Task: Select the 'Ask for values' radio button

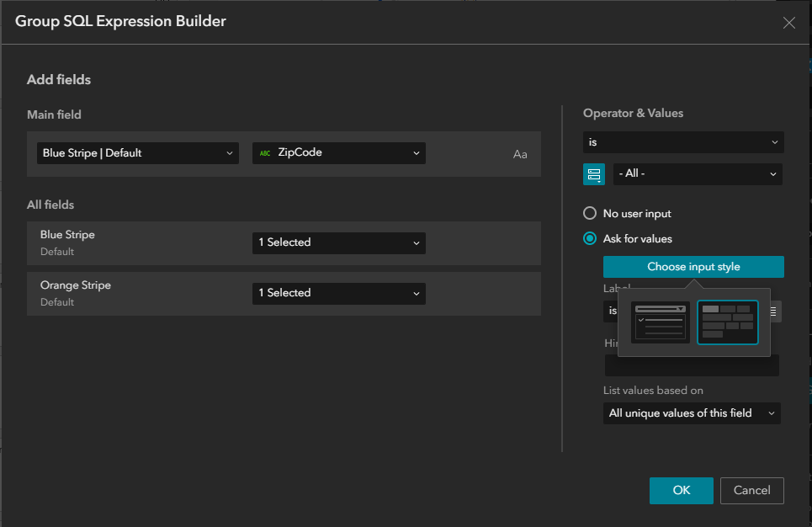Action: point(590,238)
